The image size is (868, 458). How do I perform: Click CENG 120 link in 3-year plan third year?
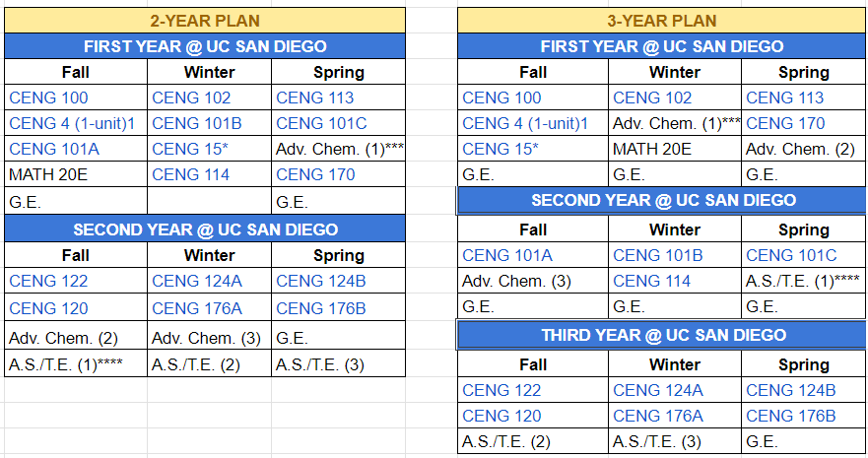(502, 416)
